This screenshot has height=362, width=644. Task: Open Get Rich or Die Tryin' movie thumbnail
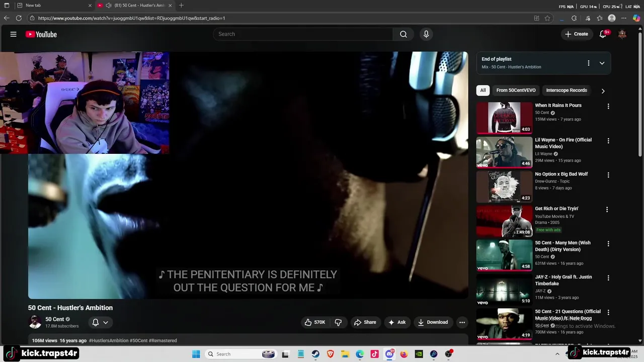point(504,221)
